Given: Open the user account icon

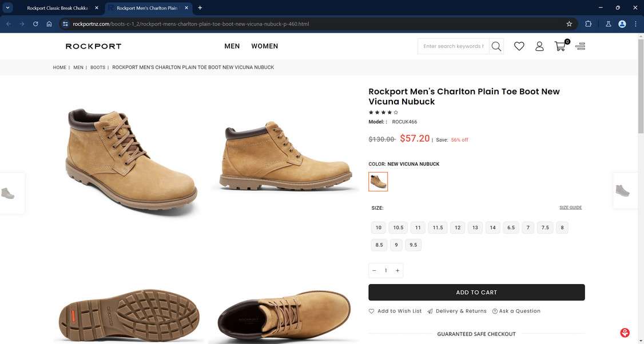Looking at the screenshot, I should 539,46.
